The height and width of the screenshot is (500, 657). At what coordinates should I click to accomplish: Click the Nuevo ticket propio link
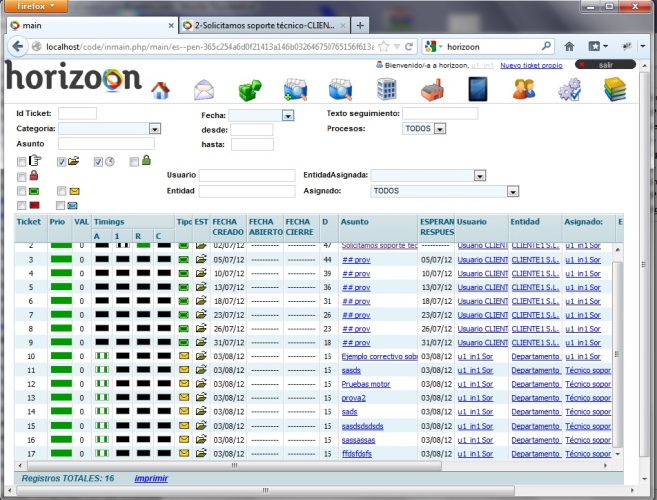pos(531,65)
